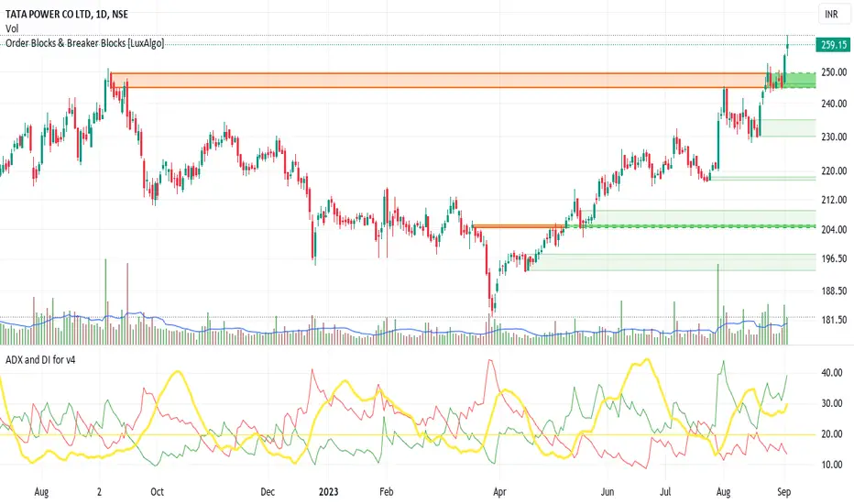The width and height of the screenshot is (854, 504).
Task: Click the yellow horizontal 20 level line
Action: point(409,434)
